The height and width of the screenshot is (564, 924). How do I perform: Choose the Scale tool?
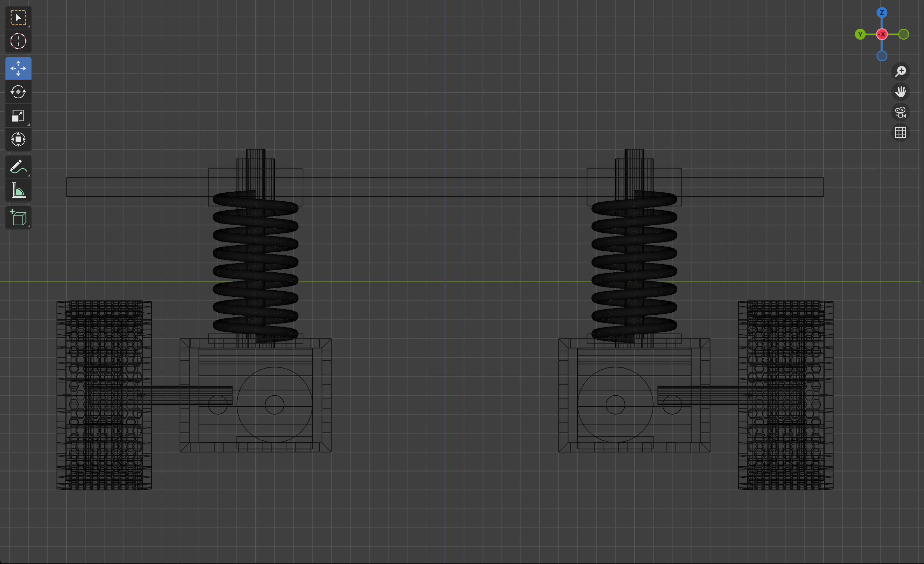point(18,116)
